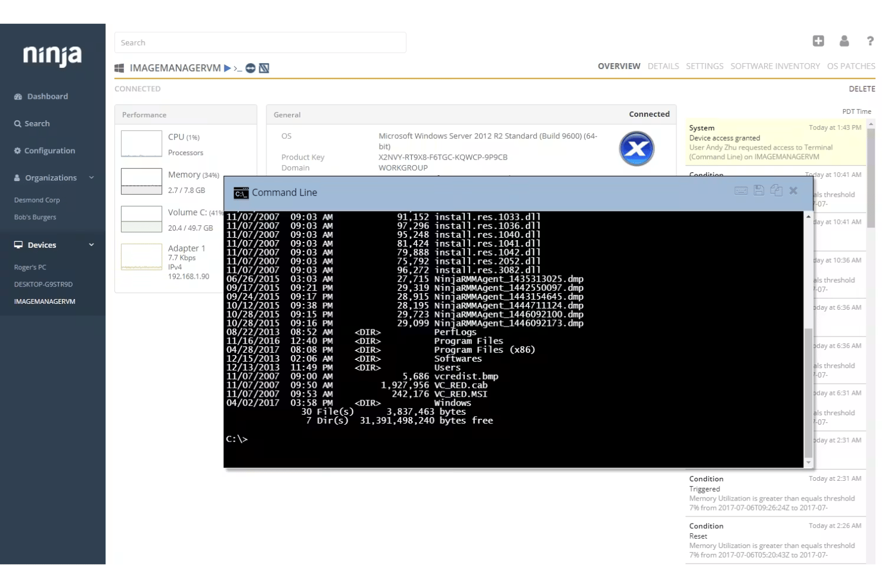882x588 pixels.
Task: Open the keyboard icon in Command Line
Action: pos(741,191)
